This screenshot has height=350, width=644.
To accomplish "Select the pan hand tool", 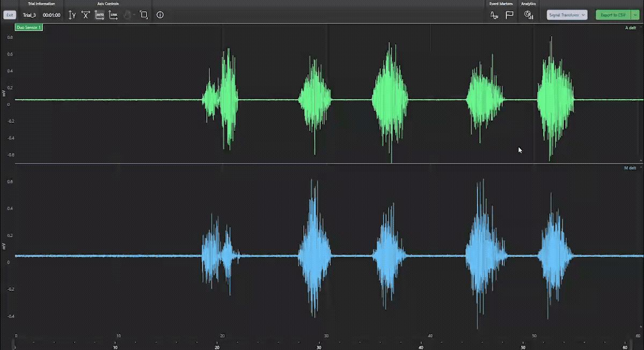I will (128, 15).
